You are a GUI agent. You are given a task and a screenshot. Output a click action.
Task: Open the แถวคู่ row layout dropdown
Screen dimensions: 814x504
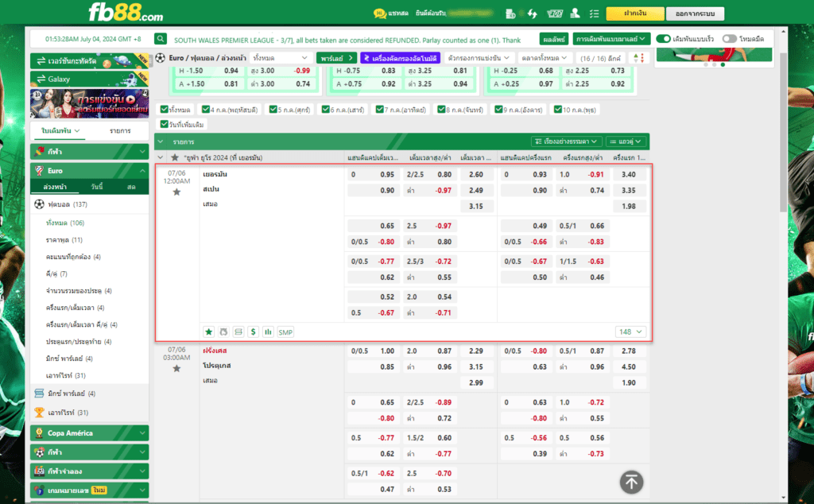click(x=626, y=142)
